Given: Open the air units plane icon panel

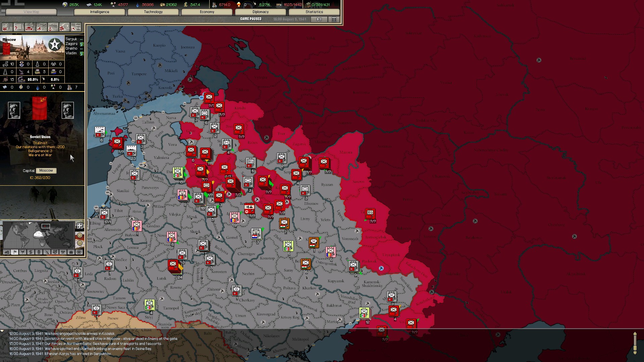Looking at the screenshot, I should tap(42, 27).
